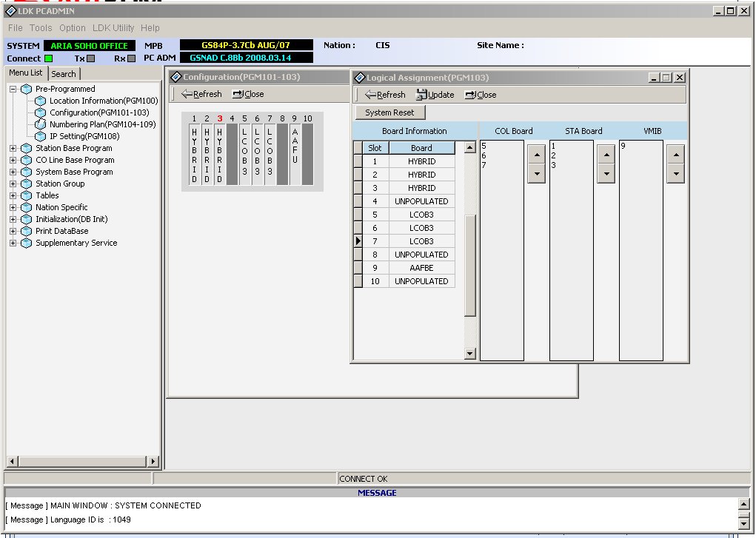The width and height of the screenshot is (756, 538).
Task: Click the Rx status indicator
Action: point(131,58)
